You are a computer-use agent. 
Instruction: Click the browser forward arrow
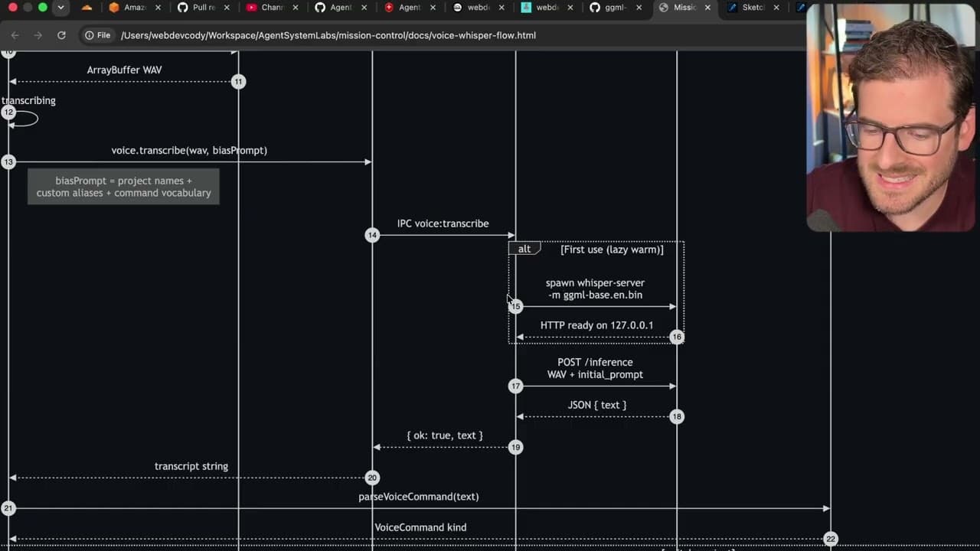38,35
